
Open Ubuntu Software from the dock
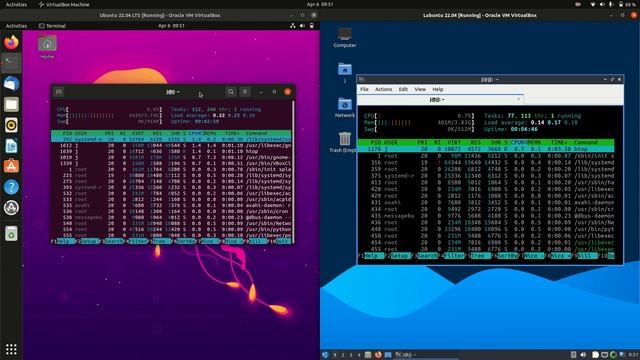coord(11,166)
